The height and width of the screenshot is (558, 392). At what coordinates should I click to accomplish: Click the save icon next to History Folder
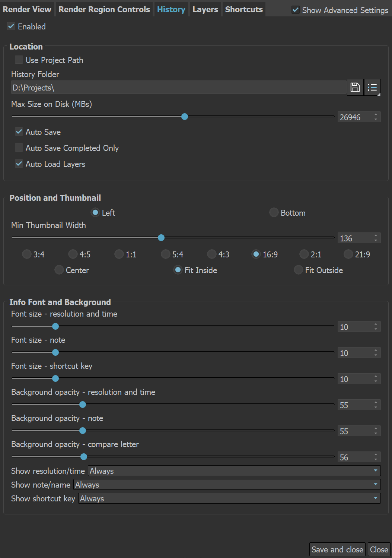tap(355, 87)
